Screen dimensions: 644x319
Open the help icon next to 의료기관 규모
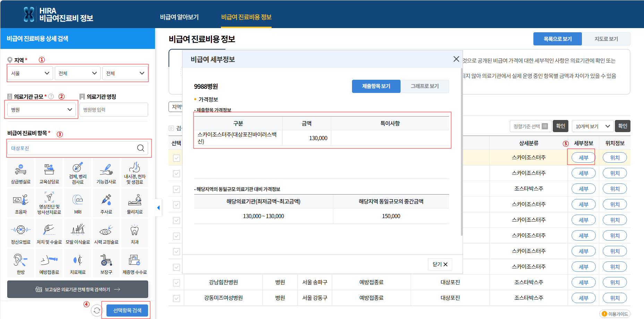pos(51,96)
